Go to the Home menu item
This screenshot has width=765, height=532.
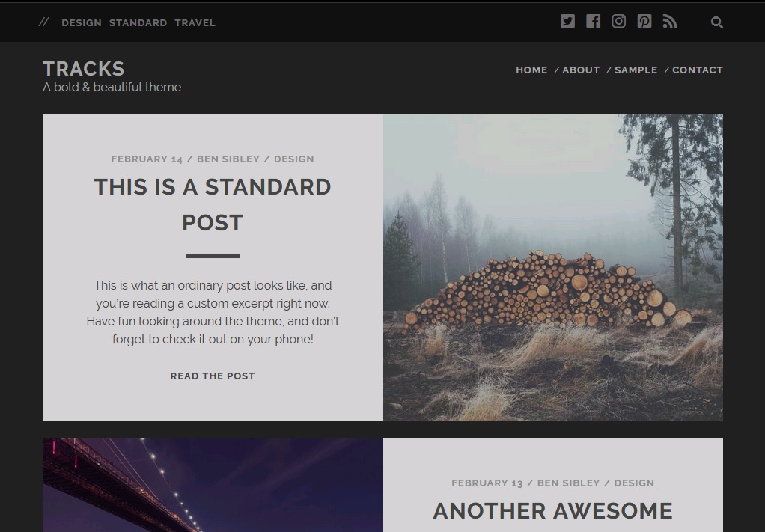point(531,70)
